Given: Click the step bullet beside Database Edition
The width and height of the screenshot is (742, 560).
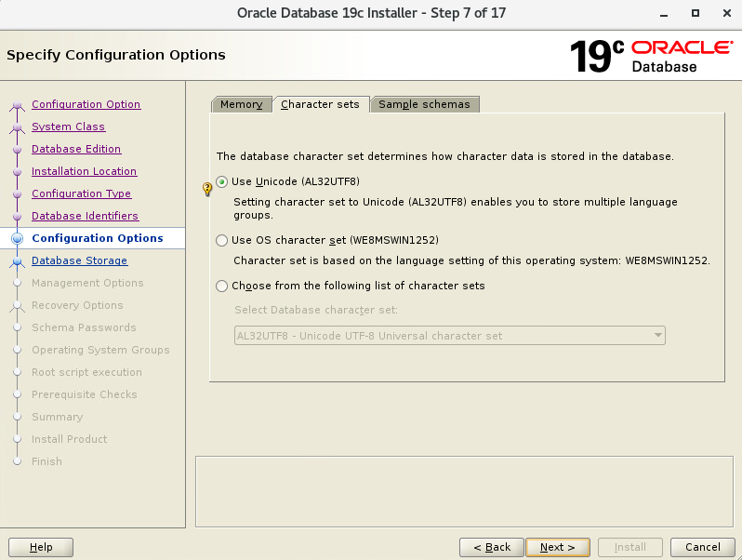Looking at the screenshot, I should point(17,149).
